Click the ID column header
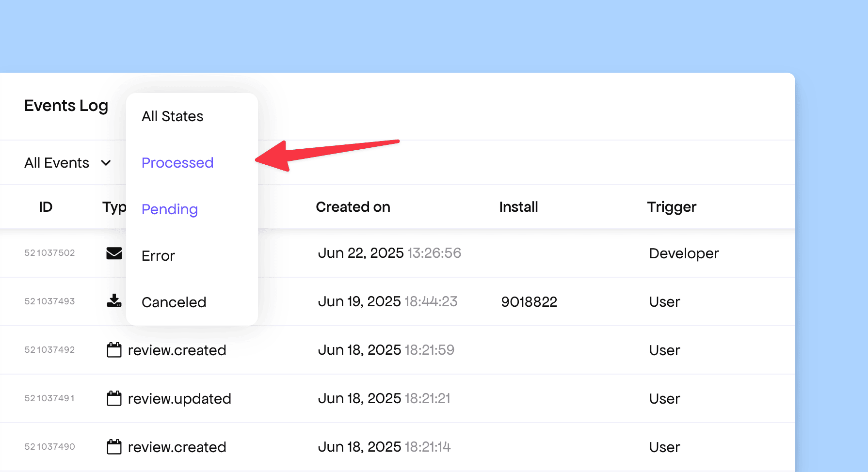 (46, 207)
